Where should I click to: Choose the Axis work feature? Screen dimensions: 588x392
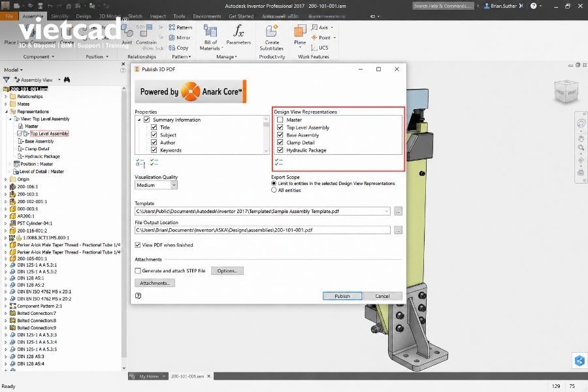(322, 27)
